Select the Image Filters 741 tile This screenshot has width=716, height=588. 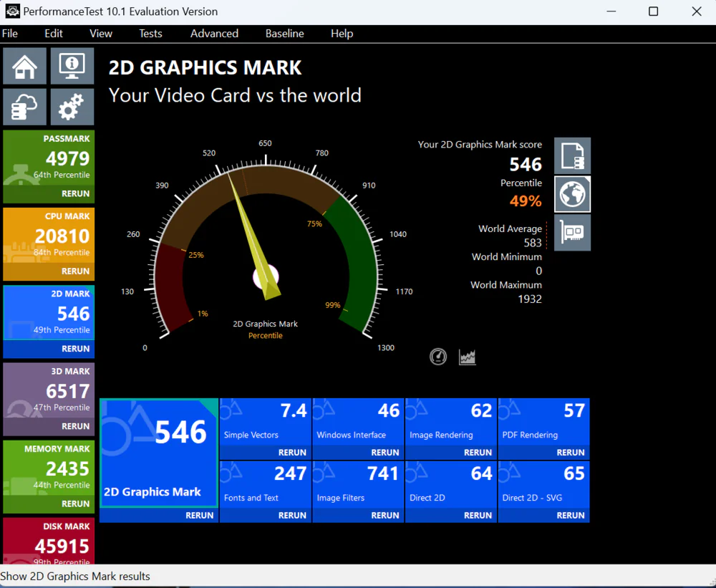click(358, 485)
